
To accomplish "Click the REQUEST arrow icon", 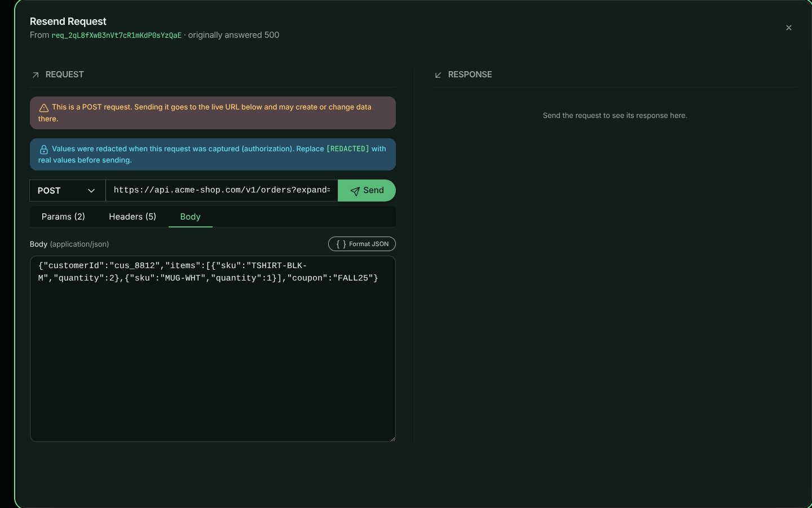I will [36, 75].
